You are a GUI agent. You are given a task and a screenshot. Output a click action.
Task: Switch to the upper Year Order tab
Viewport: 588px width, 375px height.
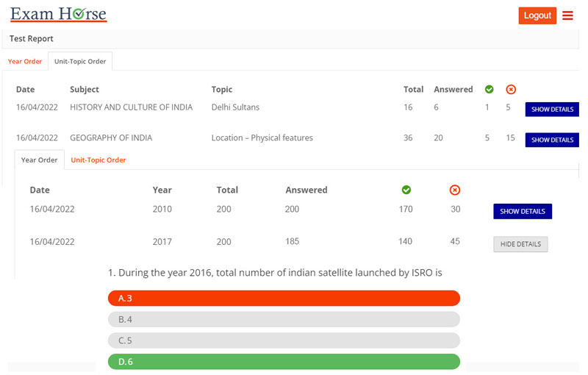(25, 62)
